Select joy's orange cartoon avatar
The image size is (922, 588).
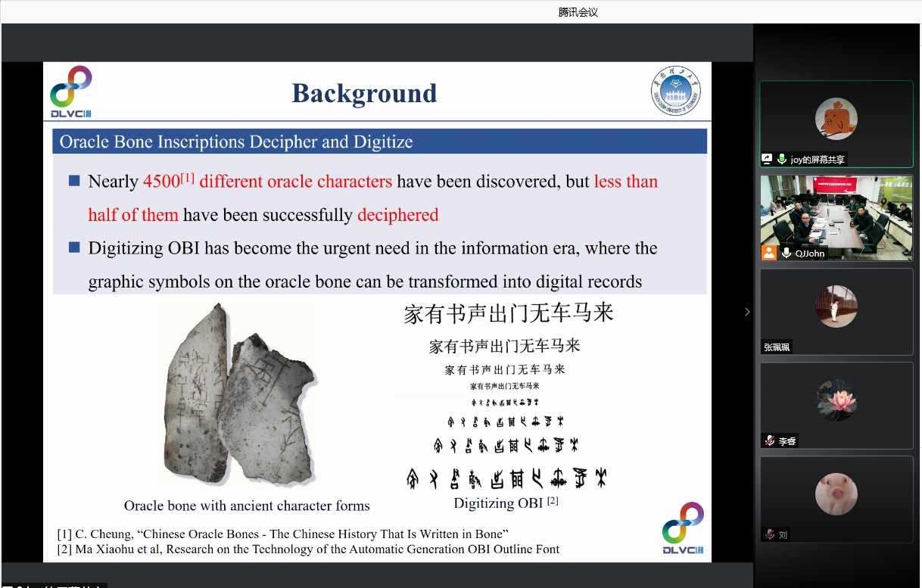[836, 119]
